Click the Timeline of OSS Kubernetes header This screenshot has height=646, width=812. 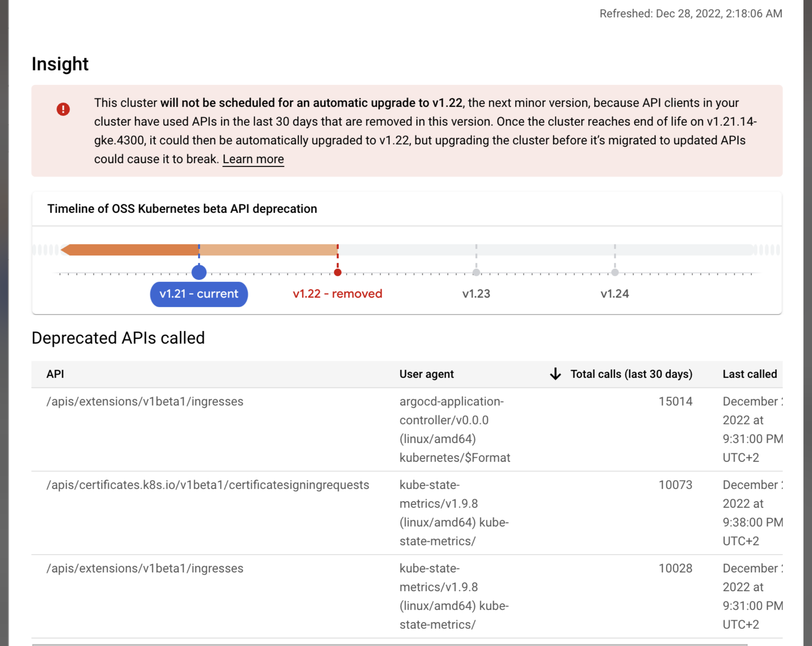pos(182,209)
